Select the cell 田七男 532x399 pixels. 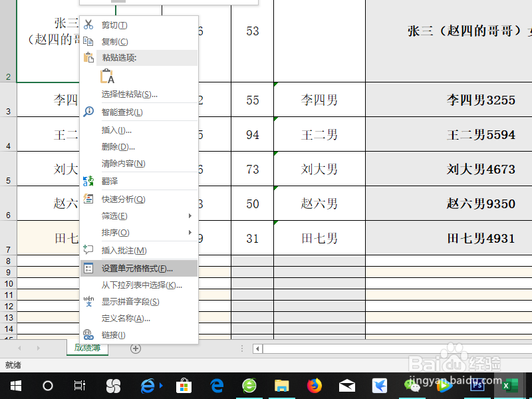pyautogui.click(x=319, y=238)
